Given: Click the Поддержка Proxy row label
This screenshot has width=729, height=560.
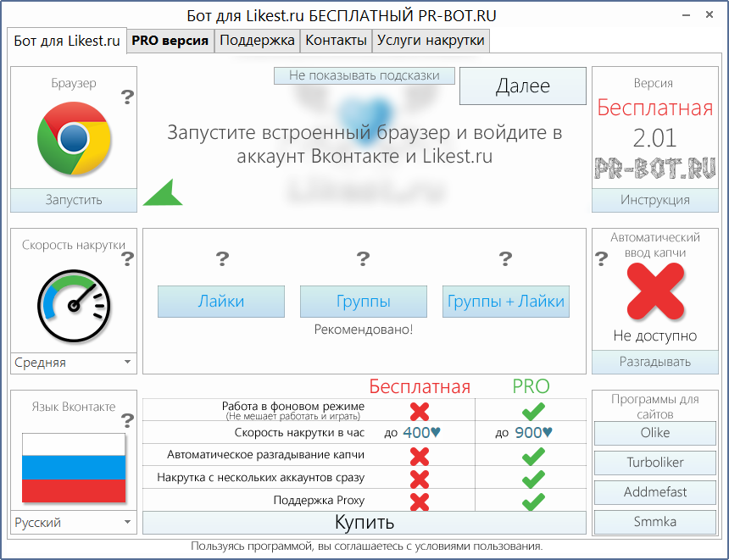Looking at the screenshot, I should tap(319, 501).
